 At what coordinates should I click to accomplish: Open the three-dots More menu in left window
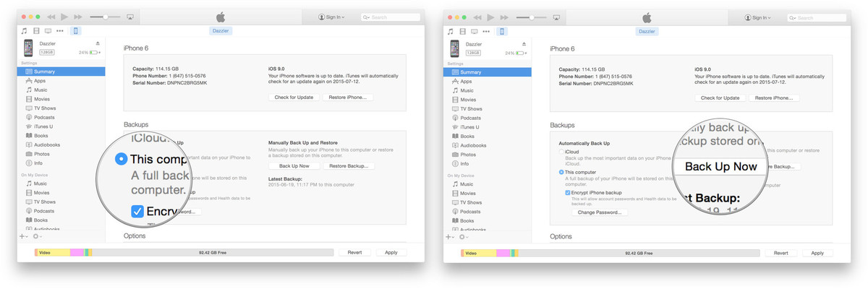pos(60,31)
